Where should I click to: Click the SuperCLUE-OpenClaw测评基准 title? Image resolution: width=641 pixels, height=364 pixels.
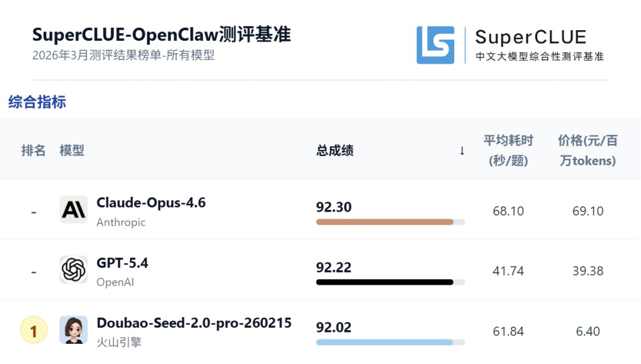[x=161, y=34]
